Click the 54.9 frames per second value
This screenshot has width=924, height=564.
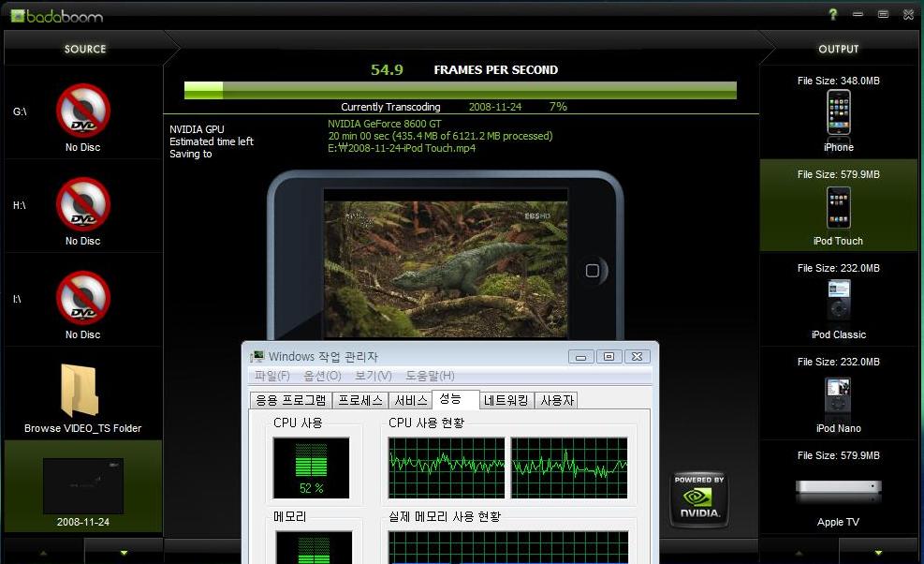point(387,70)
